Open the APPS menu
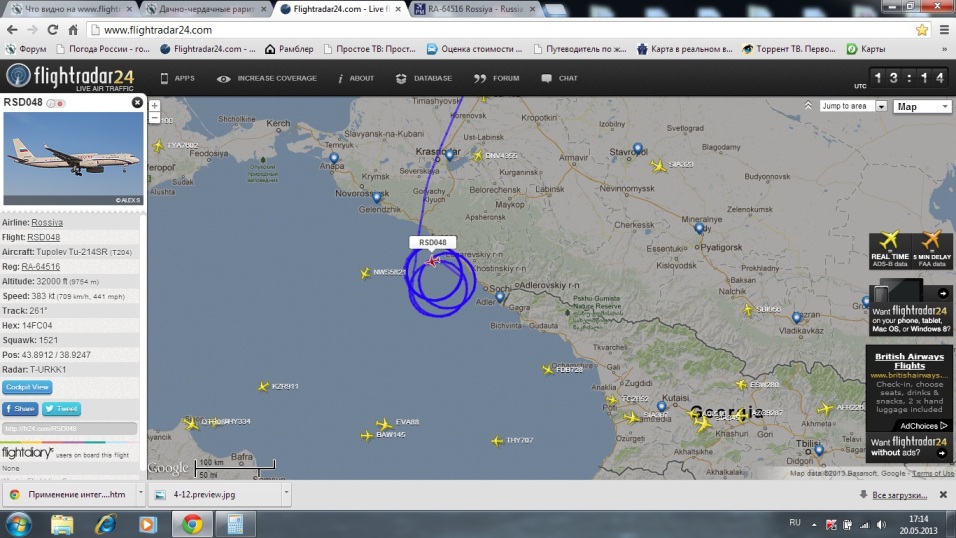956x538 pixels. 177,78
